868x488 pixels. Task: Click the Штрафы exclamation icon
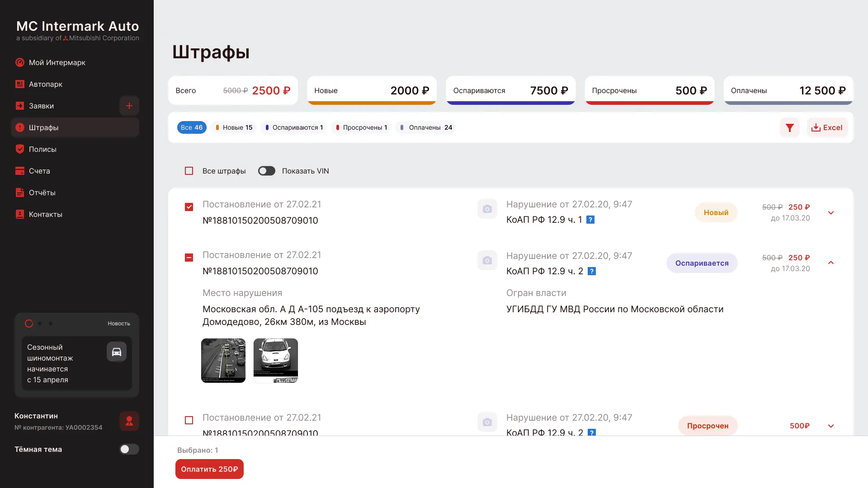20,127
